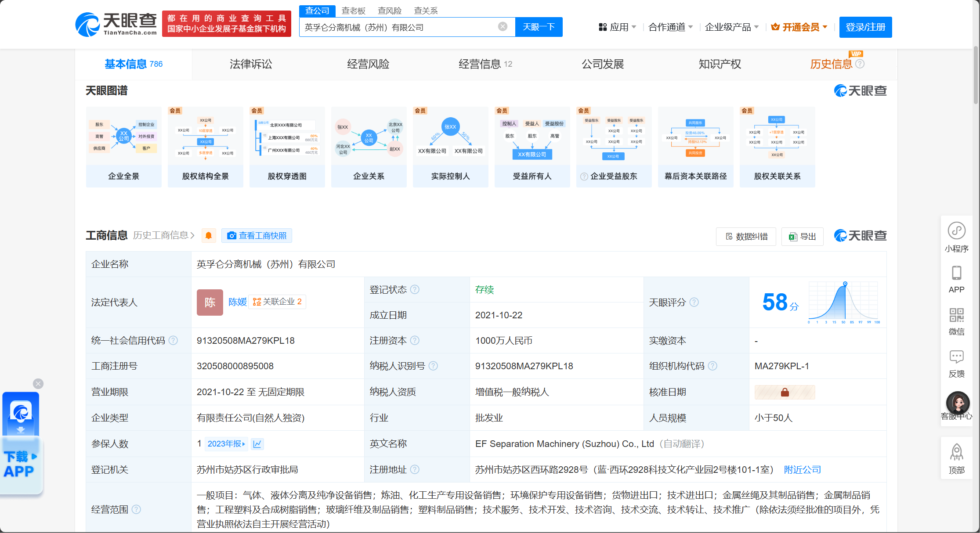Expand the 合作通道 dropdown
The width and height of the screenshot is (980, 533).
(670, 27)
